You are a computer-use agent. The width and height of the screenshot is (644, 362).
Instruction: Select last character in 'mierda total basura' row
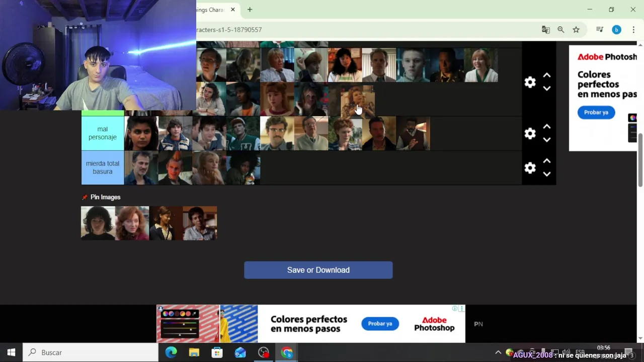pyautogui.click(x=244, y=167)
